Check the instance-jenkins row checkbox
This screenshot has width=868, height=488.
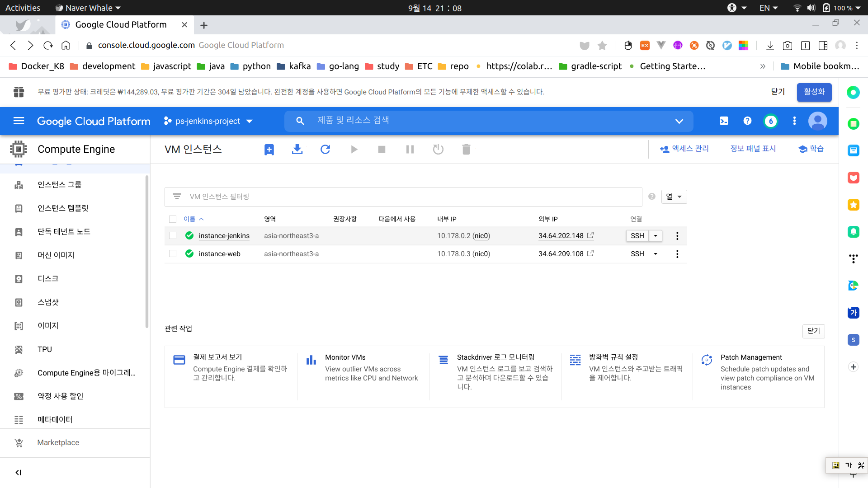point(173,235)
